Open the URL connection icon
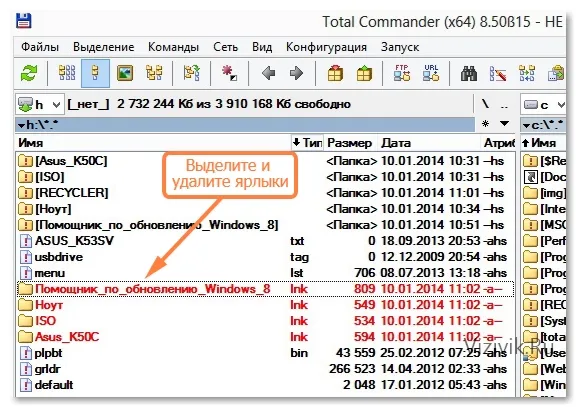The height and width of the screenshot is (407, 576). coord(431,73)
